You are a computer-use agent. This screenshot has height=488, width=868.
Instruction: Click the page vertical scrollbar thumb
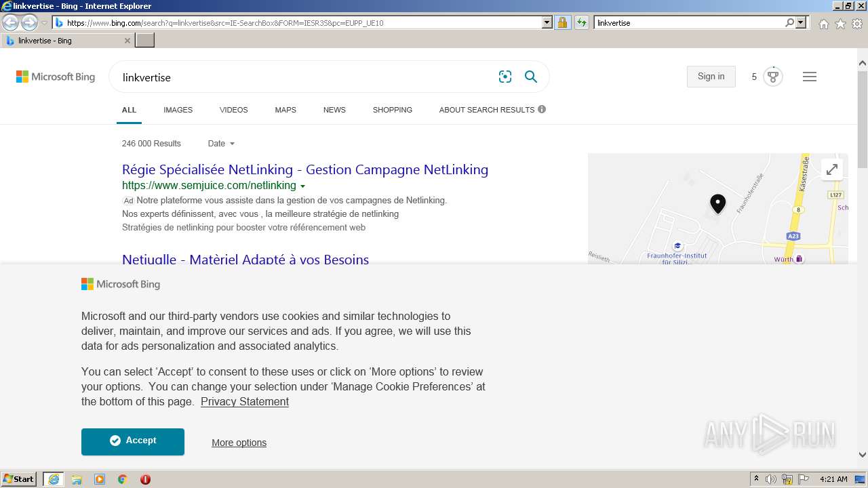tap(863, 121)
